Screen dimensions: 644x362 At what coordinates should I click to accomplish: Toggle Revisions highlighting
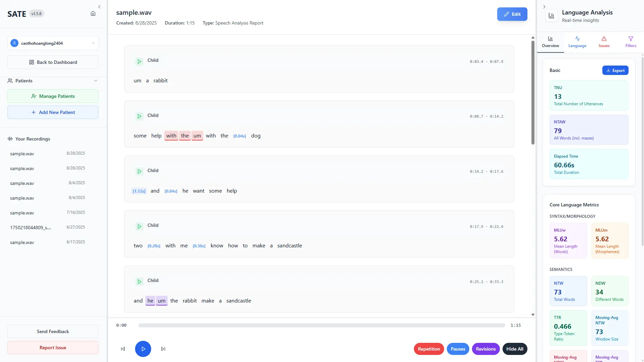[x=485, y=349]
